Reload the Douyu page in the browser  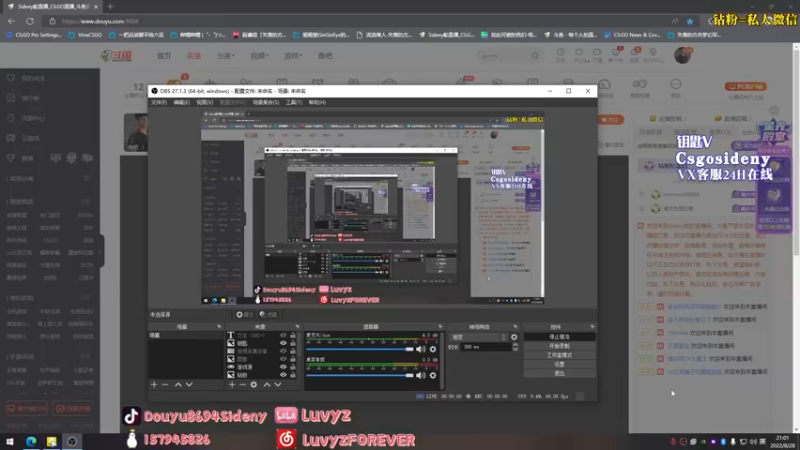click(30, 21)
